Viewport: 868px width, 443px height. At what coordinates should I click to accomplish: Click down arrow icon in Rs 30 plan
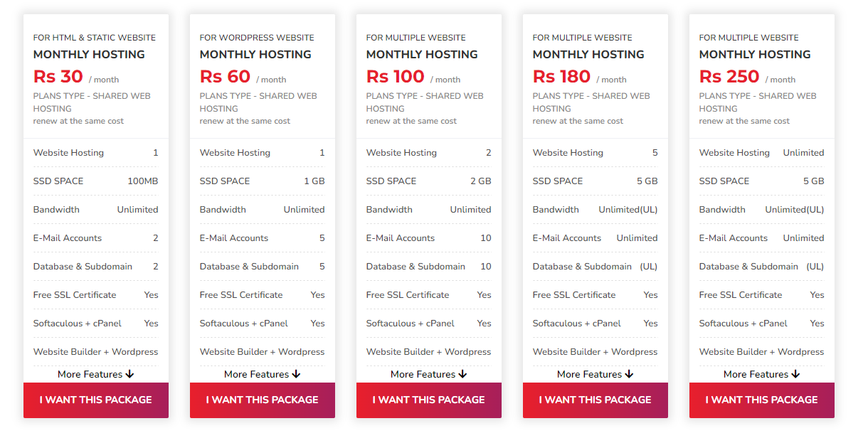(x=130, y=374)
